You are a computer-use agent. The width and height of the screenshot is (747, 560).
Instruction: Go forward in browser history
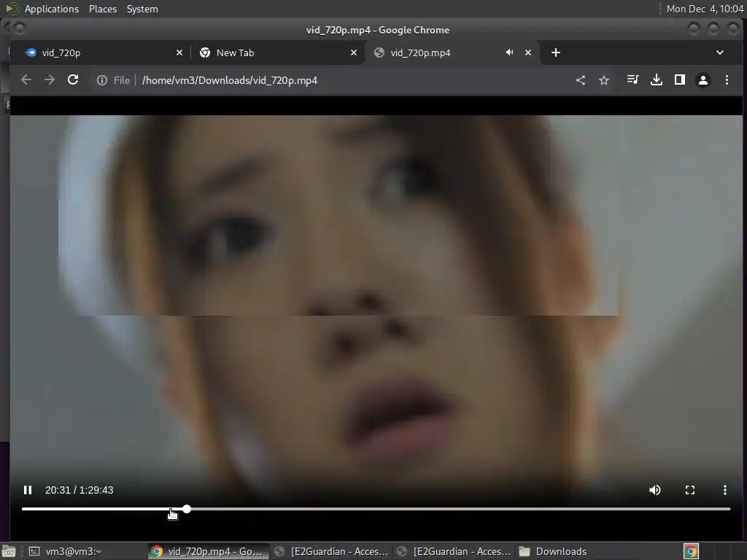50,80
